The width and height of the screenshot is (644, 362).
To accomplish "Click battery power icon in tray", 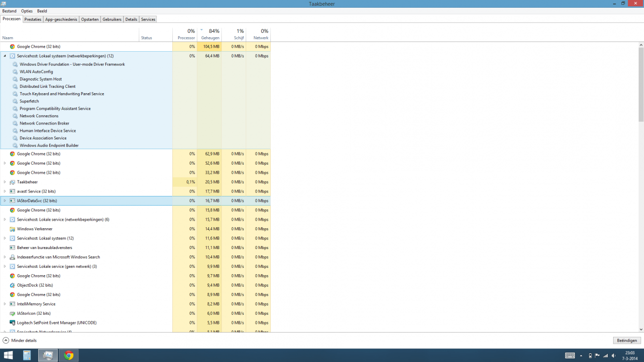I will 590,356.
